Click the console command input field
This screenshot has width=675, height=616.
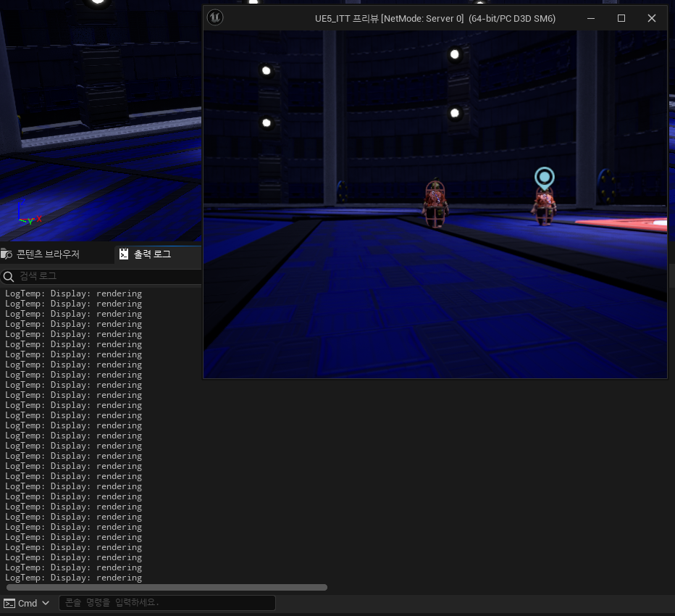167,603
